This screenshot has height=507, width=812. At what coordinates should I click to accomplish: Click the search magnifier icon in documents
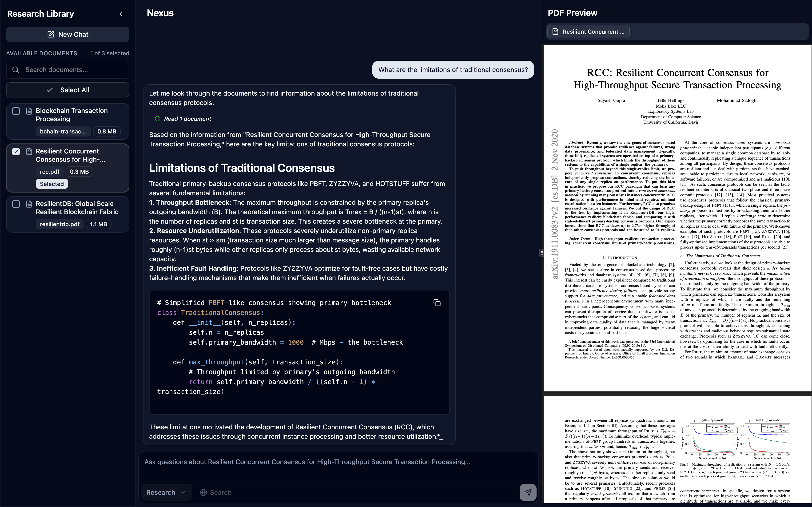(x=16, y=70)
